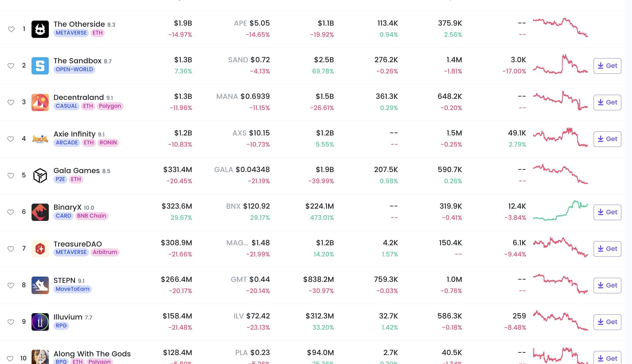Image resolution: width=632 pixels, height=364 pixels.
Task: Toggle favorite heart for Axie Infinity
Action: pyautogui.click(x=11, y=139)
